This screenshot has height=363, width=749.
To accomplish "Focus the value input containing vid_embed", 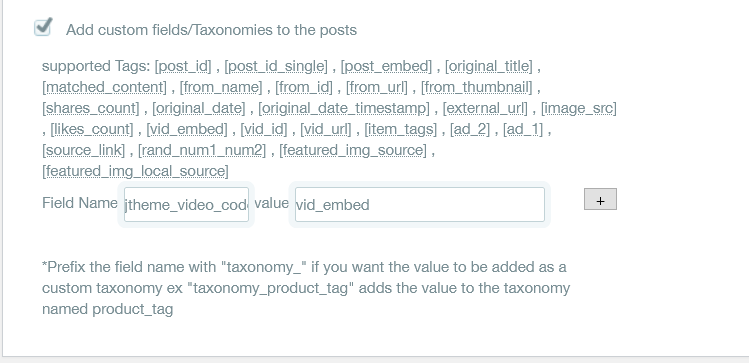I will pyautogui.click(x=419, y=204).
